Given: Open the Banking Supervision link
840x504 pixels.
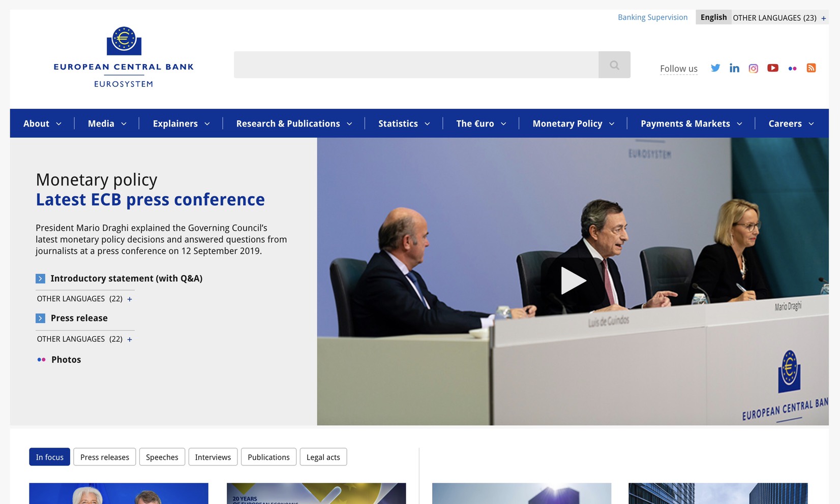Looking at the screenshot, I should (x=652, y=17).
